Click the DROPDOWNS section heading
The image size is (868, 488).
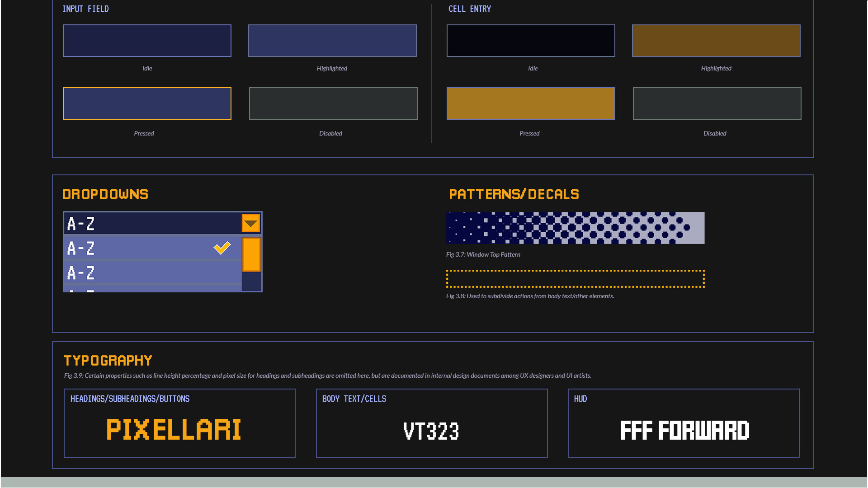click(x=105, y=194)
